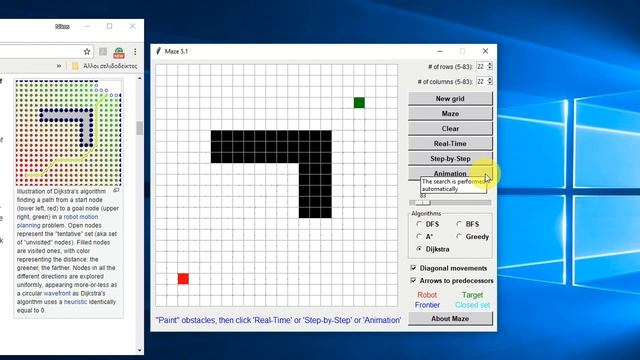Click the Maze 5.1 feather title icon
This screenshot has width=640, height=360.
pos(158,51)
